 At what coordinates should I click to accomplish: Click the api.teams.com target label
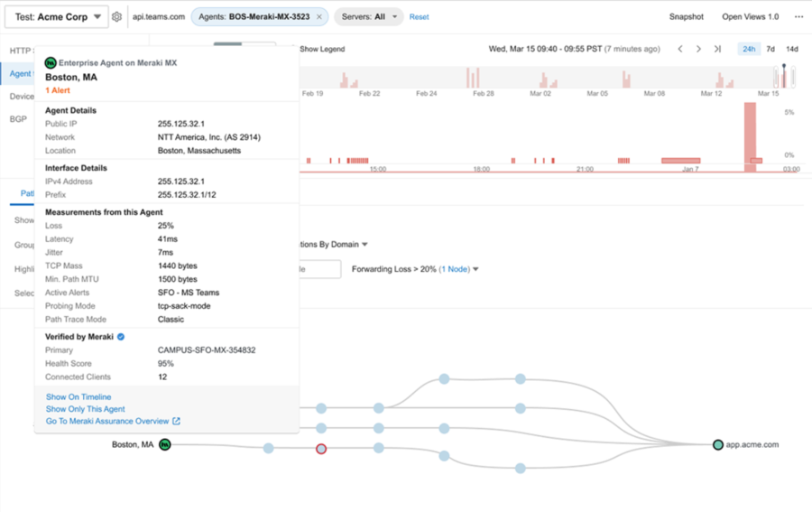159,16
